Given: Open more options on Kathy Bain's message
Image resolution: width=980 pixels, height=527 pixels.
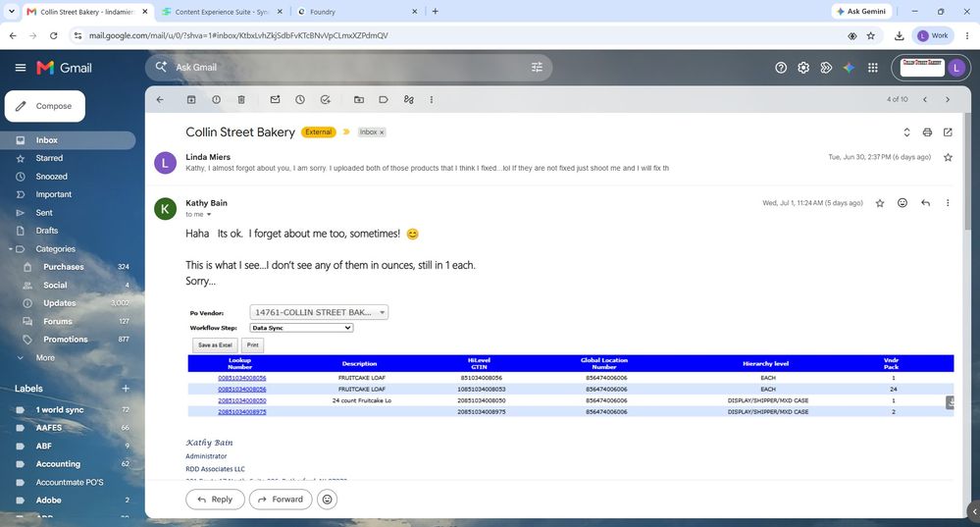Looking at the screenshot, I should coord(948,202).
